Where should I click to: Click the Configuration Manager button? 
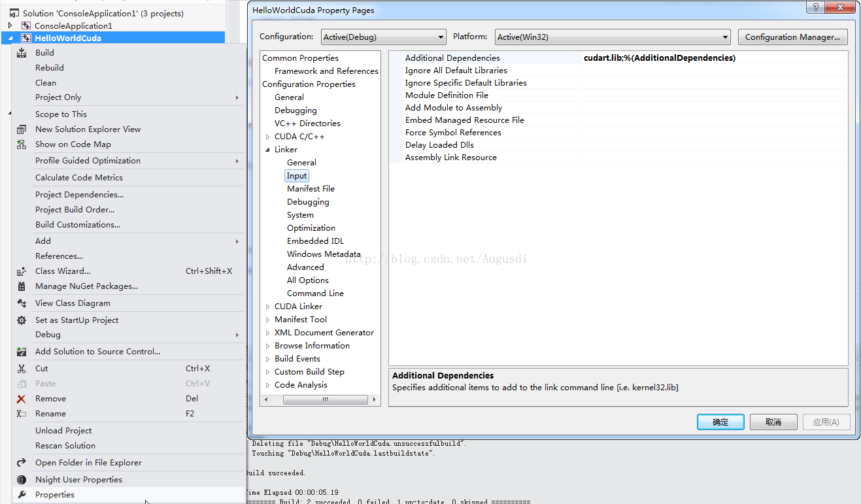[x=793, y=37]
